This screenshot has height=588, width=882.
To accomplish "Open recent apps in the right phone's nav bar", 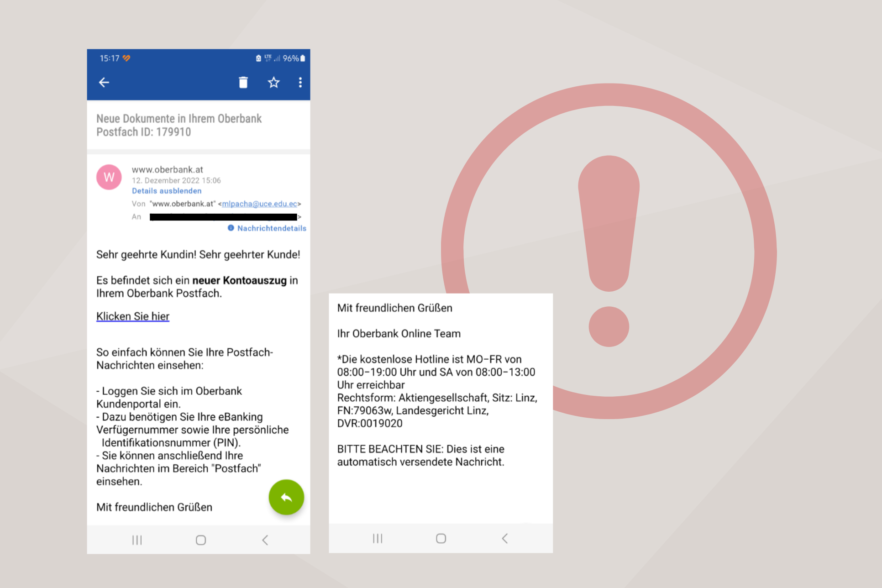I will pyautogui.click(x=378, y=538).
